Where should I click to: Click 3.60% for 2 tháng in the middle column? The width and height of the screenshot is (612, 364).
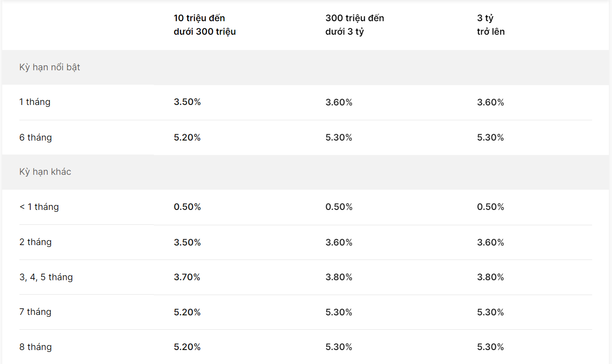coord(339,242)
